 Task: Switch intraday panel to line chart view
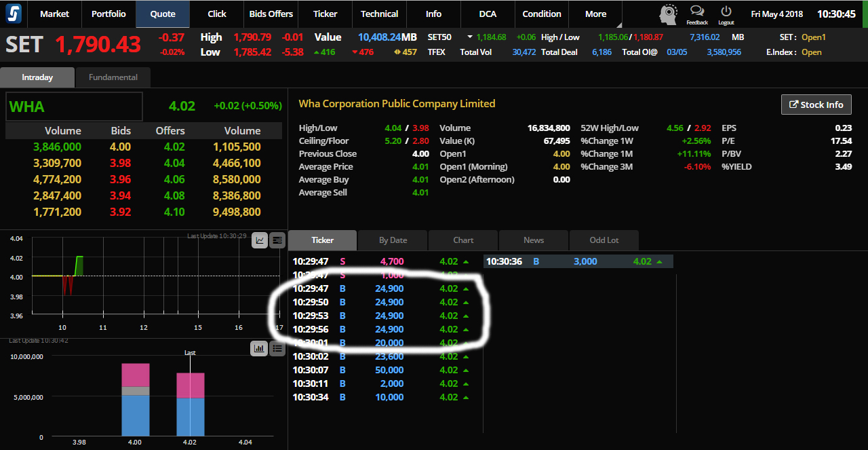tap(259, 240)
